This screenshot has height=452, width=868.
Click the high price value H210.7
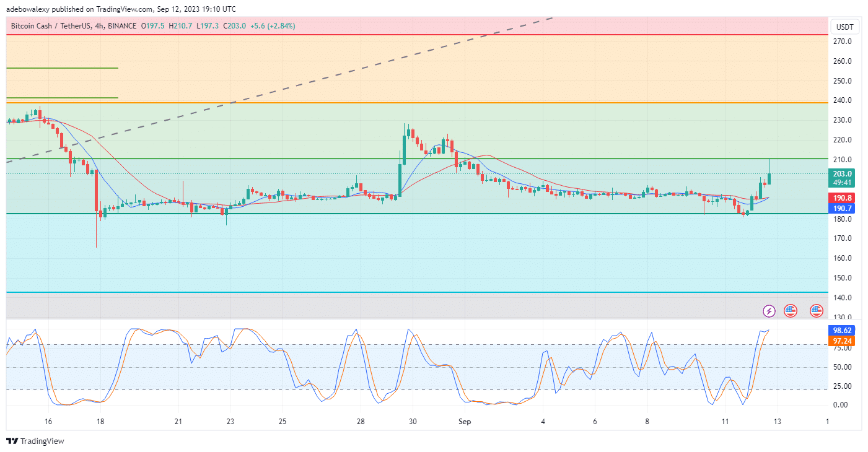point(182,26)
